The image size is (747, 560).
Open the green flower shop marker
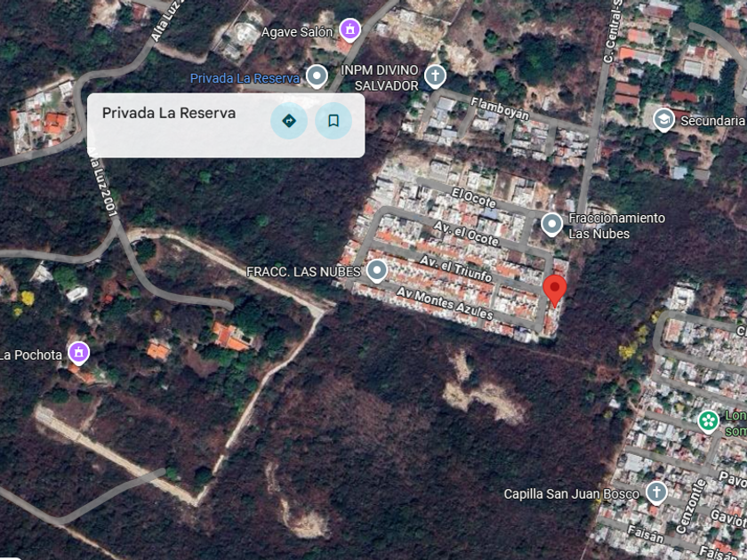coord(709,421)
